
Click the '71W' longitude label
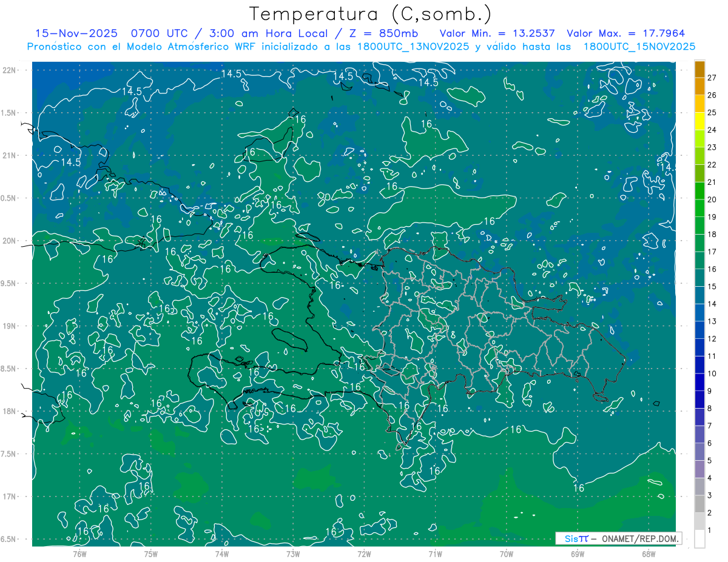click(435, 554)
